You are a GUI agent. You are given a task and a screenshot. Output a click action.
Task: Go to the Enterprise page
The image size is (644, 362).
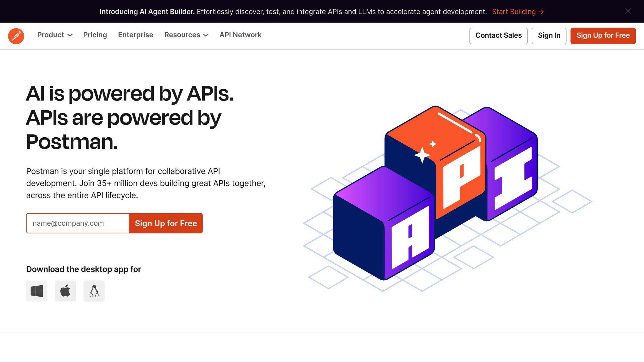(136, 35)
